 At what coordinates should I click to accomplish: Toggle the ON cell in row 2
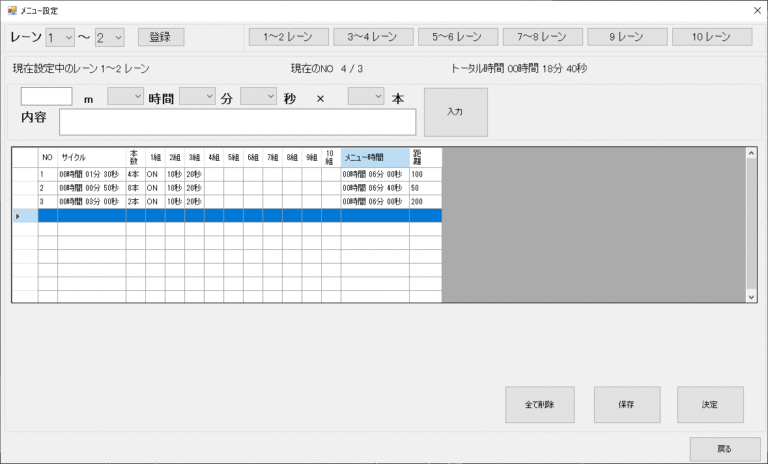tap(154, 187)
